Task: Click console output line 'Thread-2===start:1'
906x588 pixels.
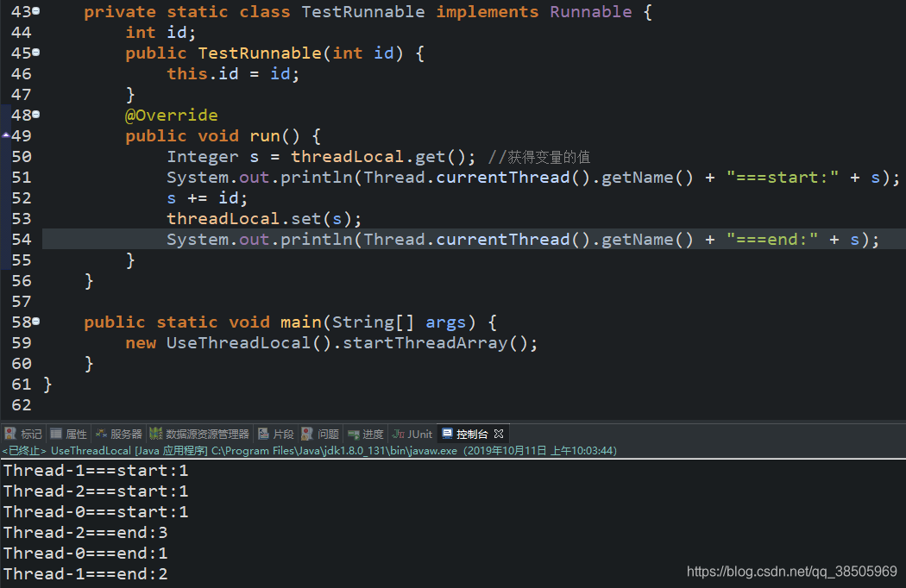Action: click(x=96, y=491)
